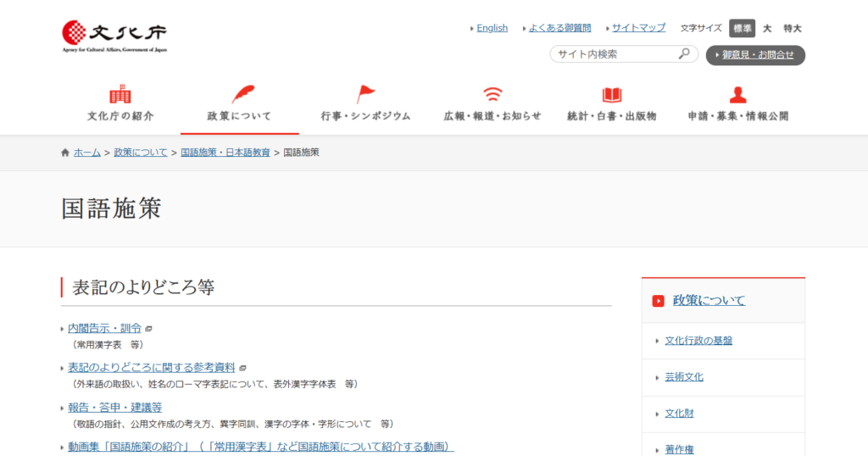Click the (常用漢字表 等) description text

[x=108, y=345]
